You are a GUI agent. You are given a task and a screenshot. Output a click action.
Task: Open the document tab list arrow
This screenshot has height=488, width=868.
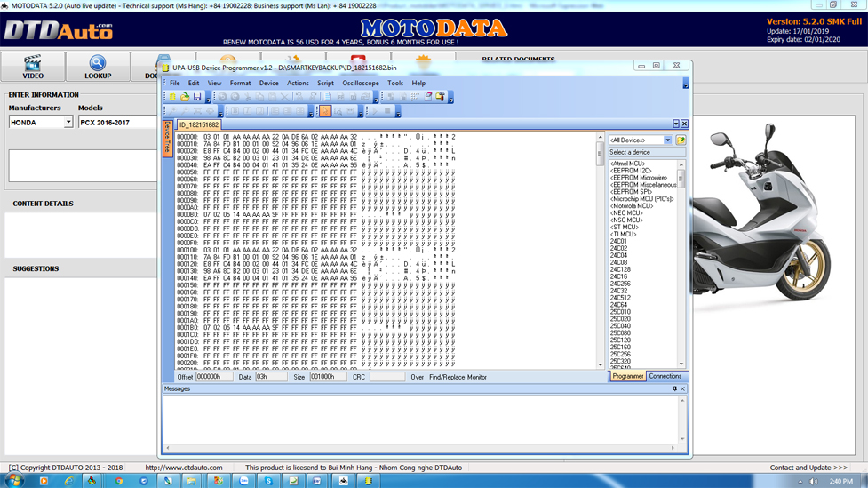(675, 124)
